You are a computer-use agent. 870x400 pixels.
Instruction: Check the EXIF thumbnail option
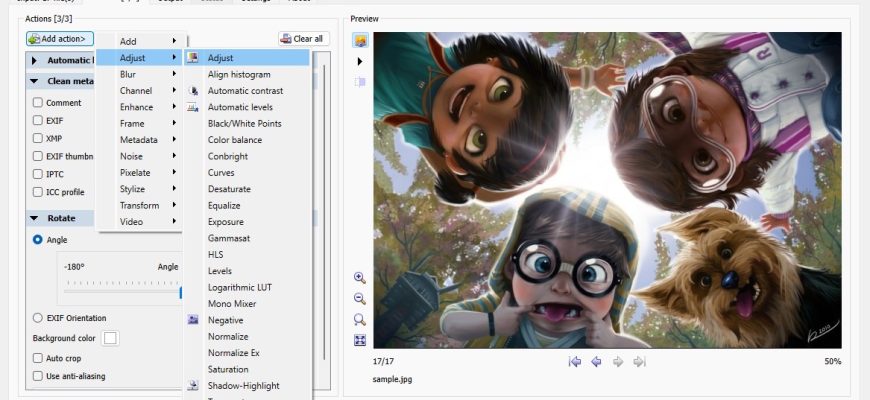38,156
